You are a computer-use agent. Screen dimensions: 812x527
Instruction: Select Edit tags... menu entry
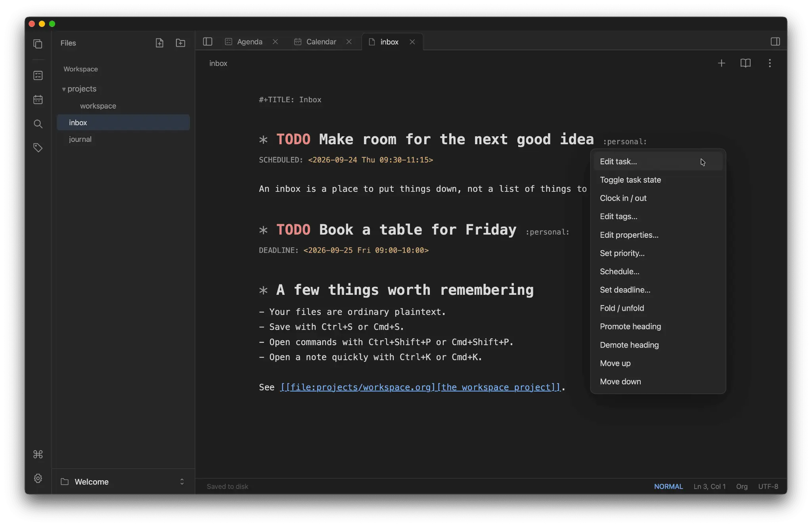pos(658,216)
